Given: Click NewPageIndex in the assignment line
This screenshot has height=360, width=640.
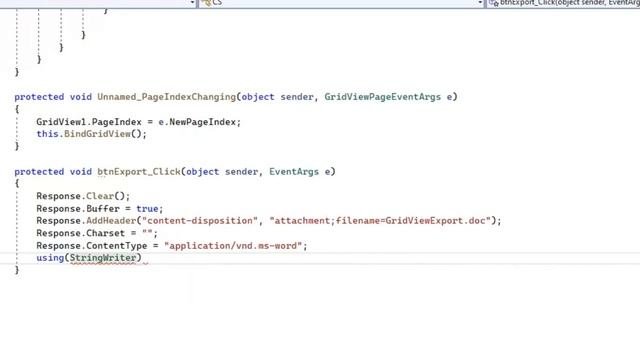Looking at the screenshot, I should point(202,122).
